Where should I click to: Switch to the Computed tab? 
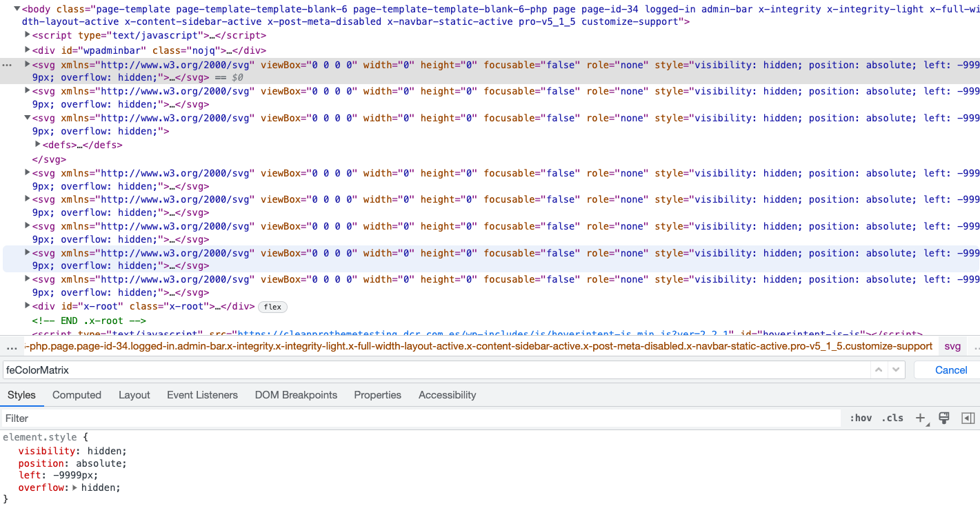point(77,395)
